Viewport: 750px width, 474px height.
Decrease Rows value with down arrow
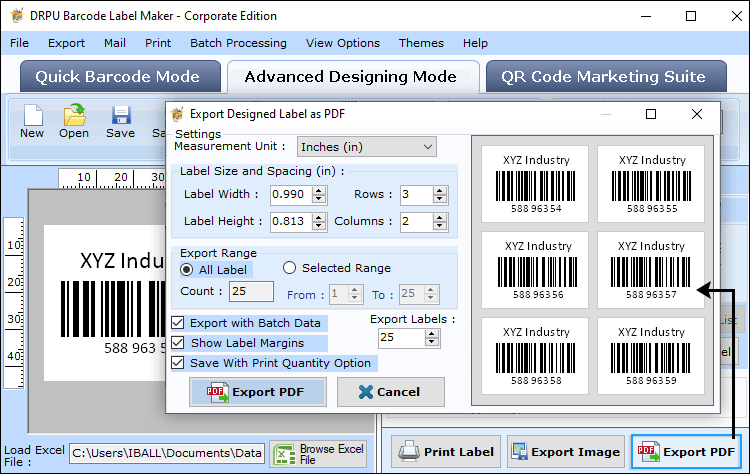point(440,199)
